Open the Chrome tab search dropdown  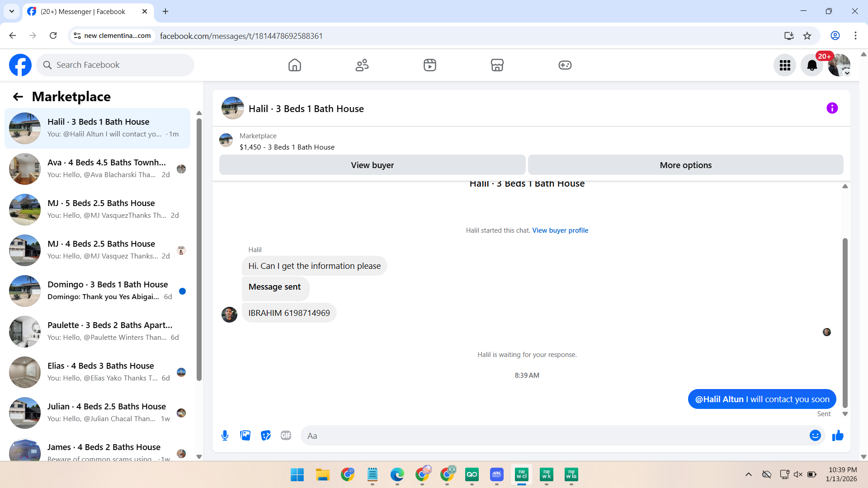point(11,11)
